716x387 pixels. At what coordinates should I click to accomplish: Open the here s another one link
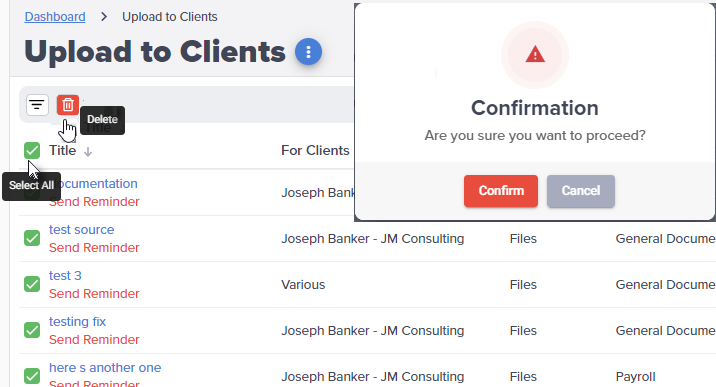(x=105, y=367)
